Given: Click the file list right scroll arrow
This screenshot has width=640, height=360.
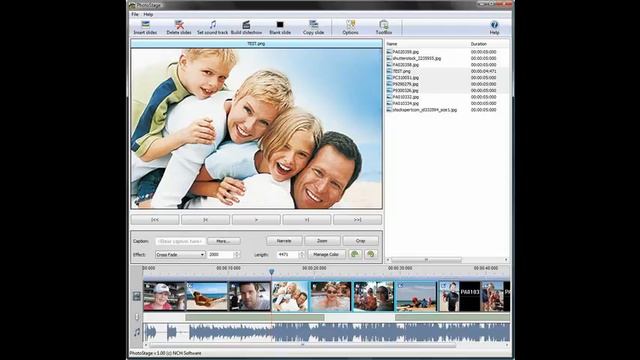Looking at the screenshot, I should (x=506, y=260).
